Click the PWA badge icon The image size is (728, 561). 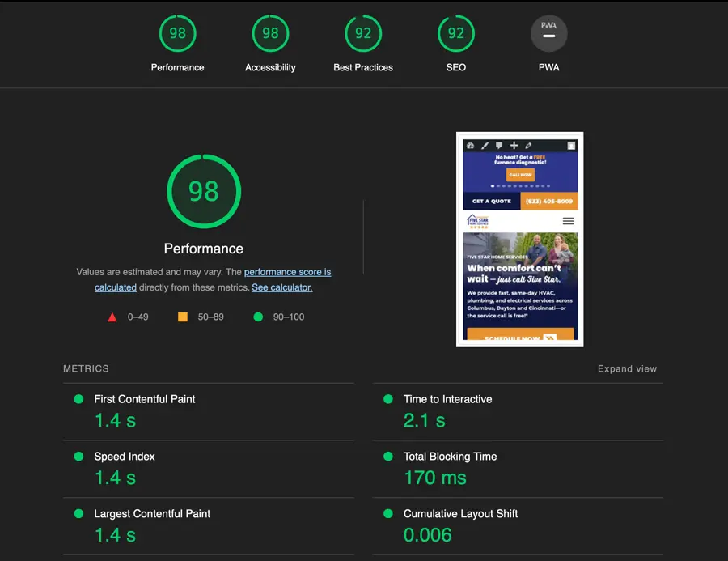[x=548, y=33]
